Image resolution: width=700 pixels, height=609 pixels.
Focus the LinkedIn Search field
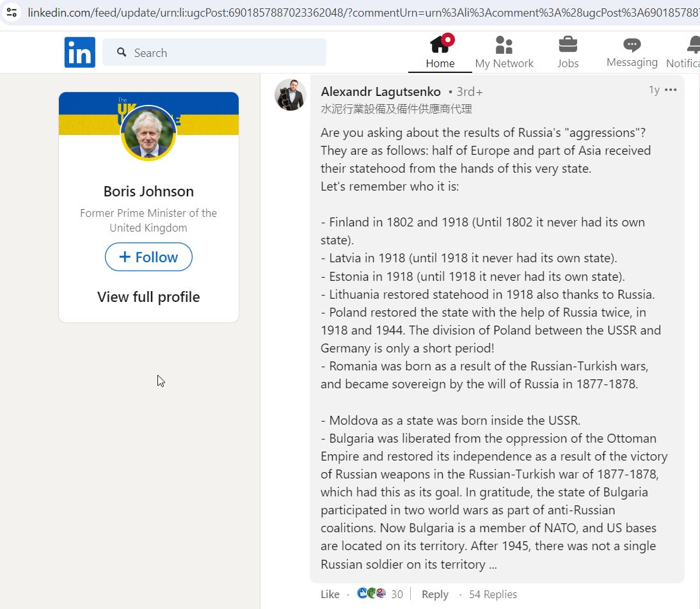click(x=214, y=52)
